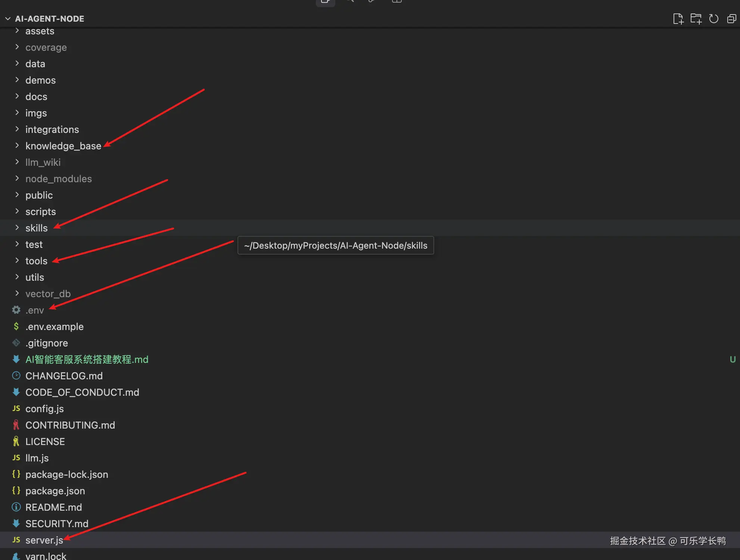Click the braces icon next to package.json
The width and height of the screenshot is (740, 560).
click(x=16, y=491)
